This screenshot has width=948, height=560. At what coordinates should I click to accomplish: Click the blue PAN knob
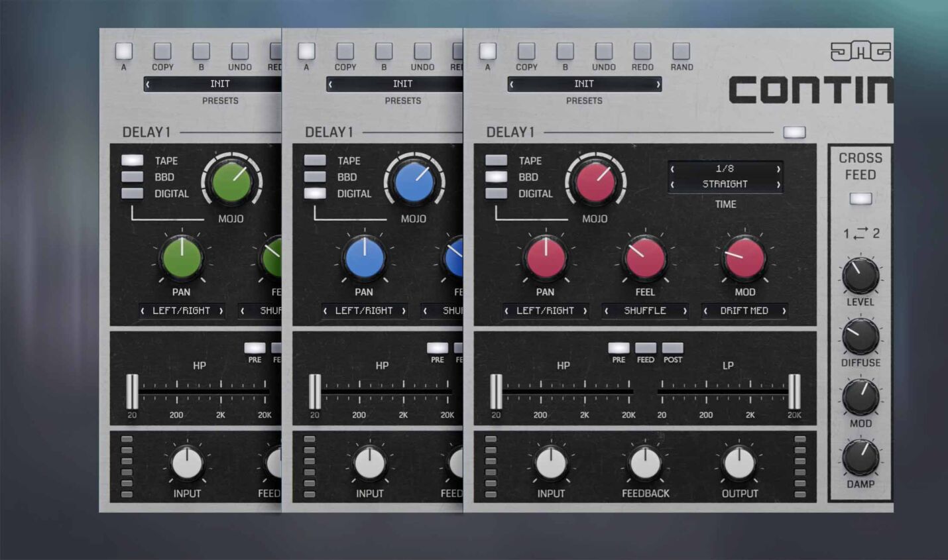[364, 257]
